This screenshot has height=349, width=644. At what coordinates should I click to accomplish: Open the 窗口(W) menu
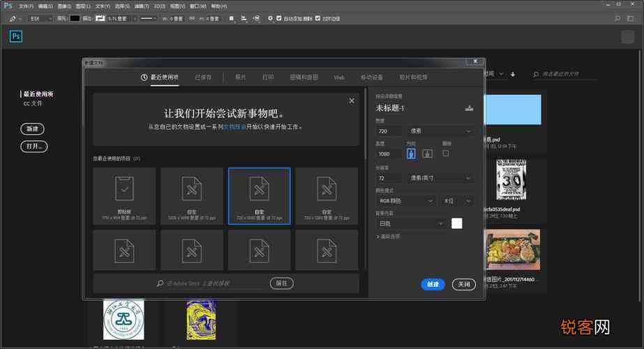tap(198, 6)
